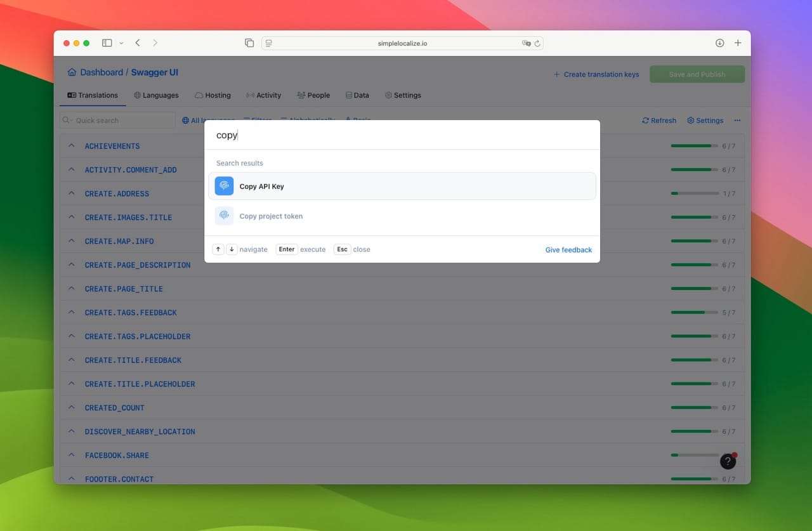The width and height of the screenshot is (812, 531).
Task: Collapse the CREATE.ADDRESS key row
Action: (72, 193)
